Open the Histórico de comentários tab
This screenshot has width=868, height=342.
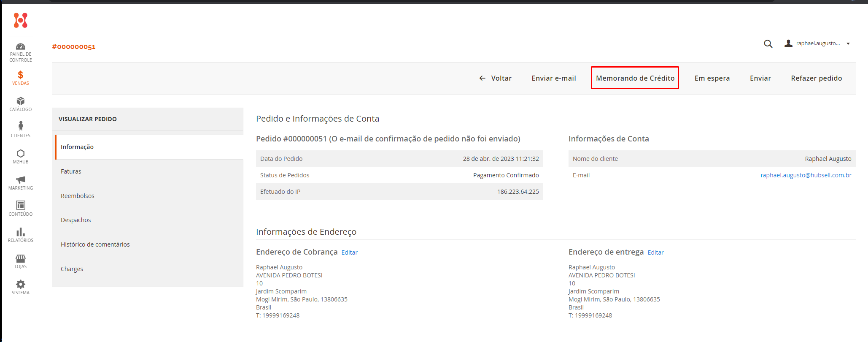(95, 244)
